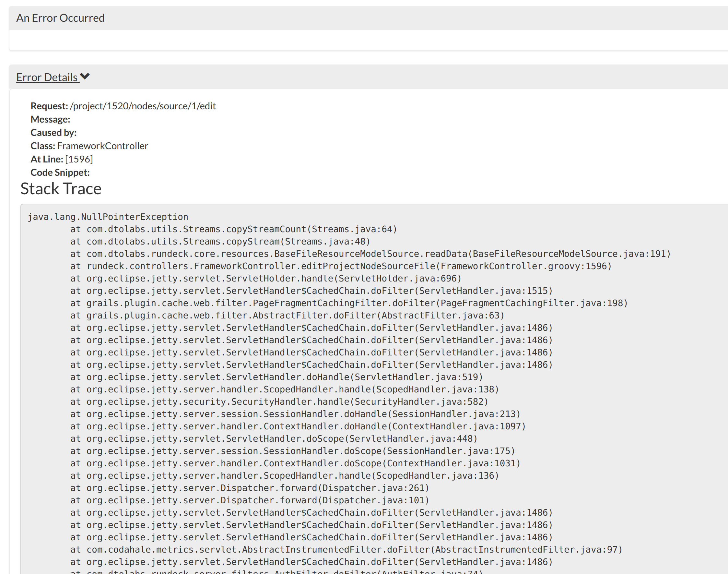This screenshot has width=728, height=574.
Task: Click the java.lang.NullPointerException line
Action: click(x=108, y=217)
